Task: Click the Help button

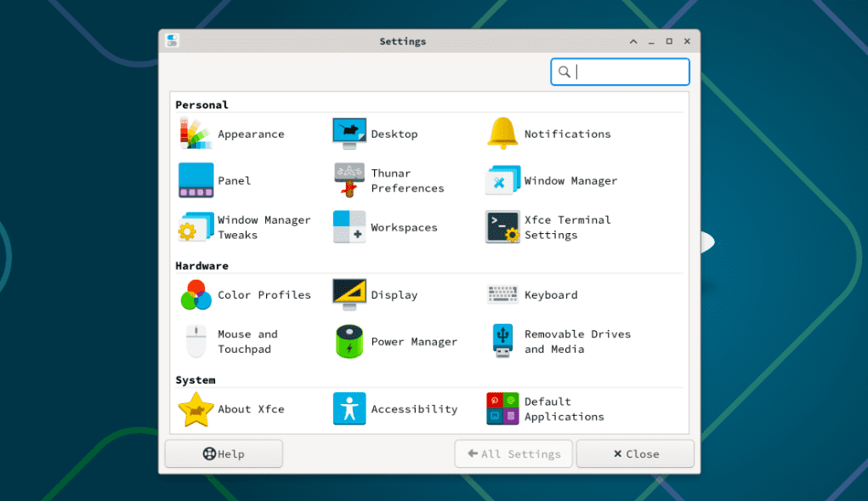Action: point(223,453)
